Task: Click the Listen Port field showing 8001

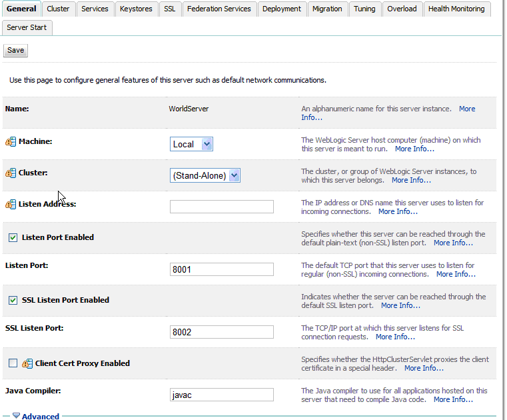Action: (222, 269)
